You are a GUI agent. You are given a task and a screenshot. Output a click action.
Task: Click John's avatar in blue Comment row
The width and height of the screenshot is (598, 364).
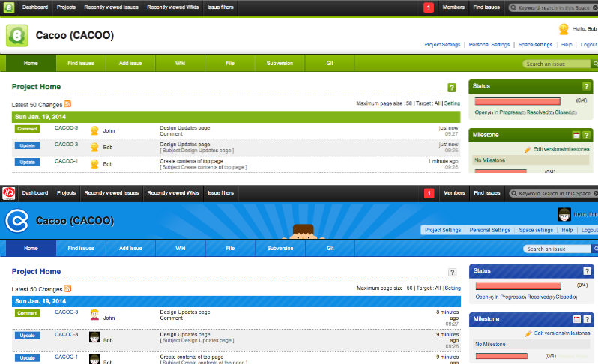[94, 315]
